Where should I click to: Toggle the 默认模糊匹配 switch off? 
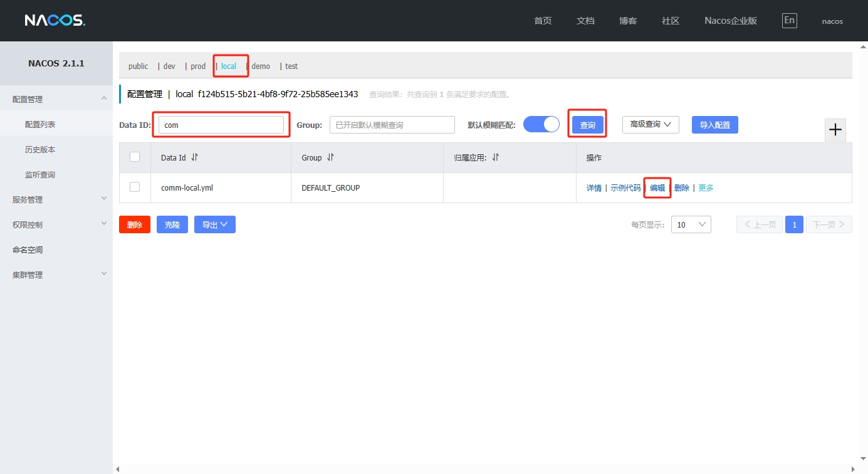(x=541, y=124)
